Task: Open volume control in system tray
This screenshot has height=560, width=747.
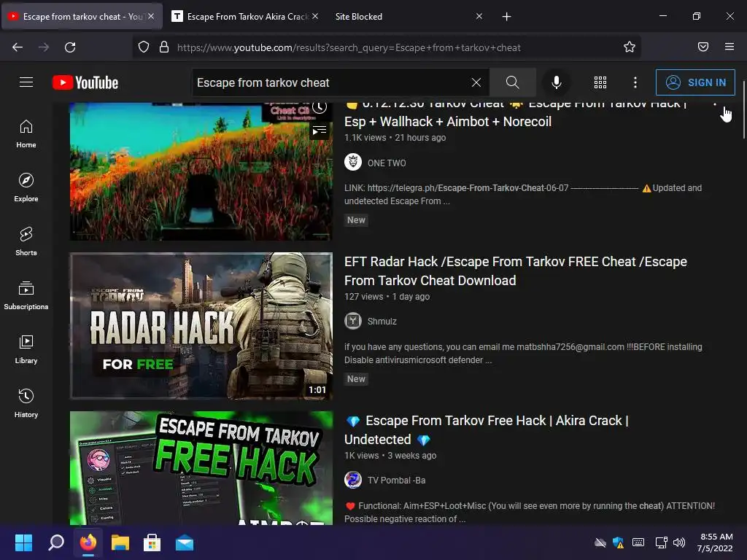Action: [679, 542]
